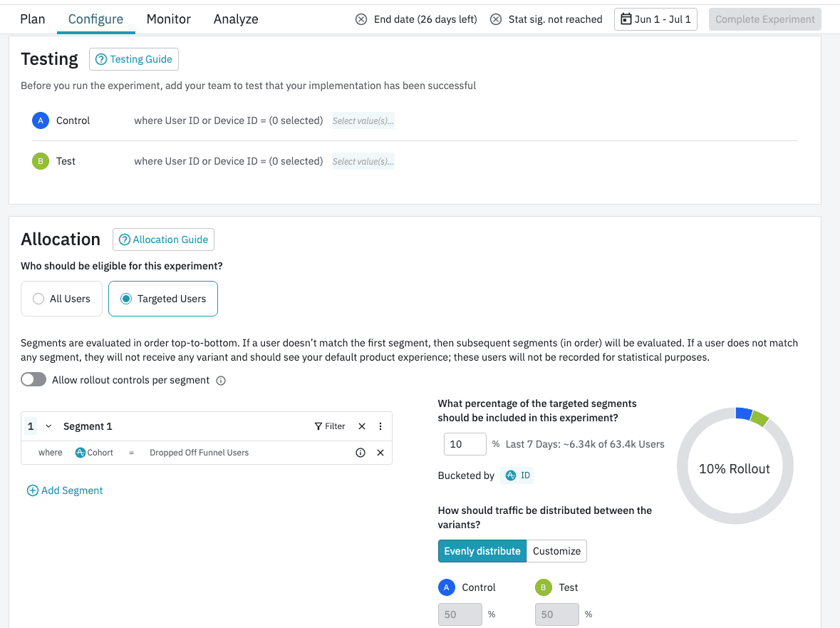The image size is (840, 628).
Task: Click info icon beside rollout controls toggle
Action: 220,380
